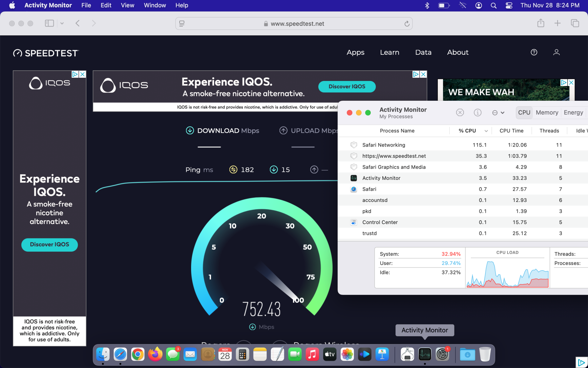This screenshot has height=368, width=588.
Task: Click the Threads column header to sort
Action: [549, 131]
